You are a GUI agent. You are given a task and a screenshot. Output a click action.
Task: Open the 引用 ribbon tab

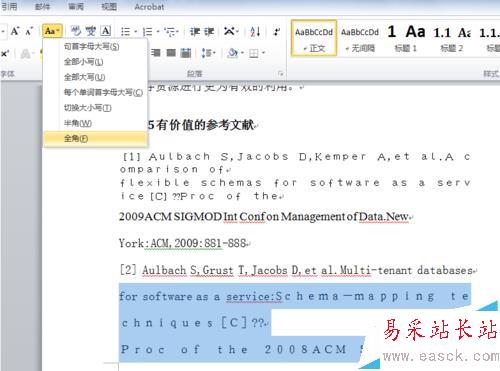(9, 6)
